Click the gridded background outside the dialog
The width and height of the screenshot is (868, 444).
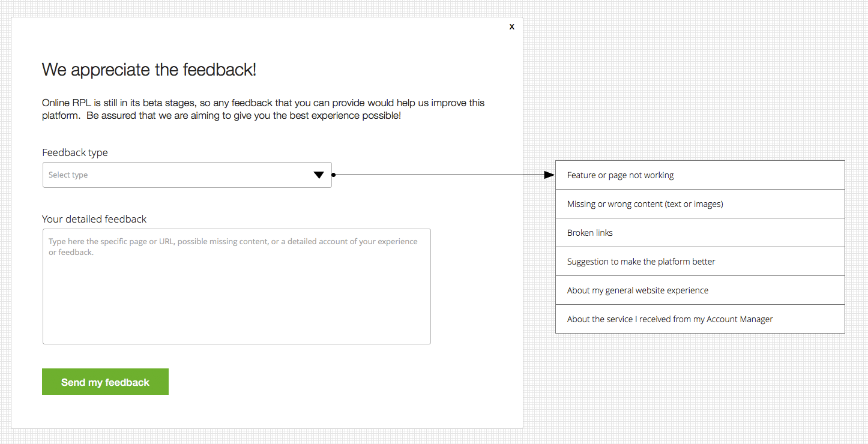tap(690, 390)
